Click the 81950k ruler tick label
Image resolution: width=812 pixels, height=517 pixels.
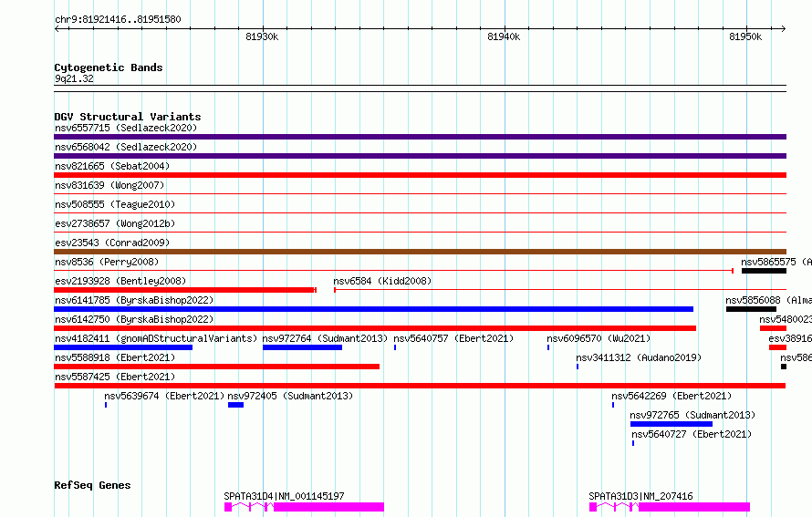pyautogui.click(x=745, y=36)
